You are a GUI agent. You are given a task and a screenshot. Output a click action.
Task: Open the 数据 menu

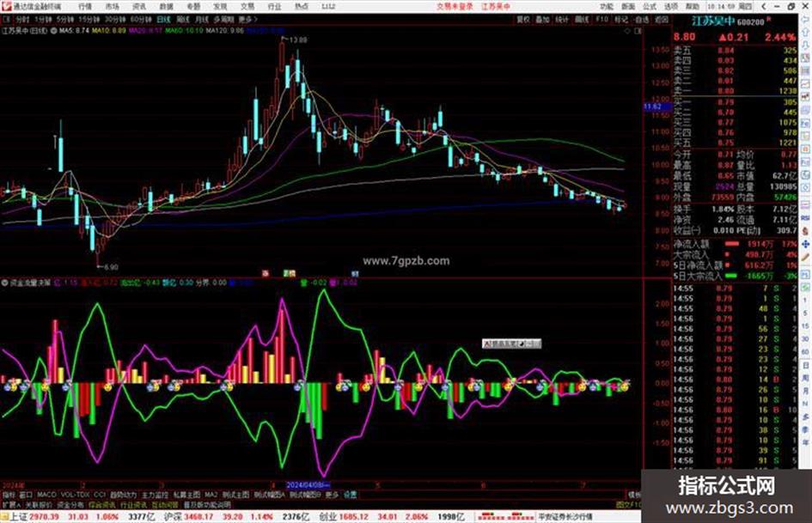(x=166, y=7)
